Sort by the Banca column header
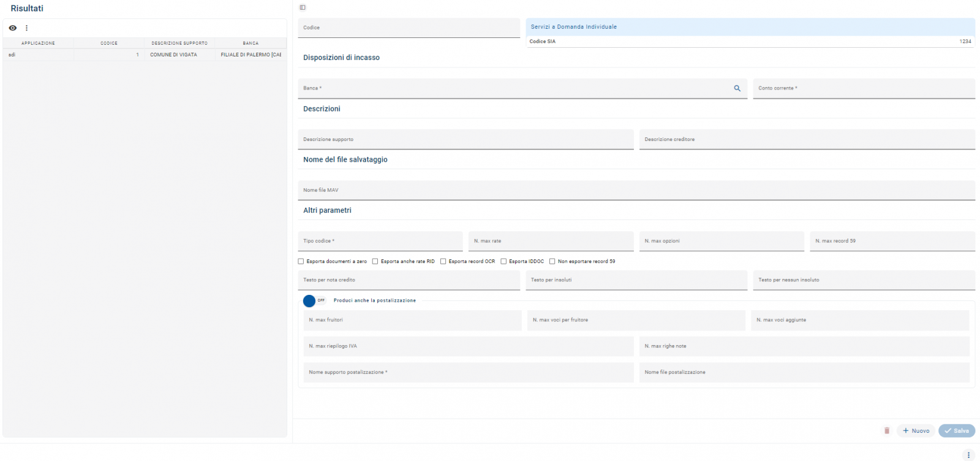 coord(251,43)
